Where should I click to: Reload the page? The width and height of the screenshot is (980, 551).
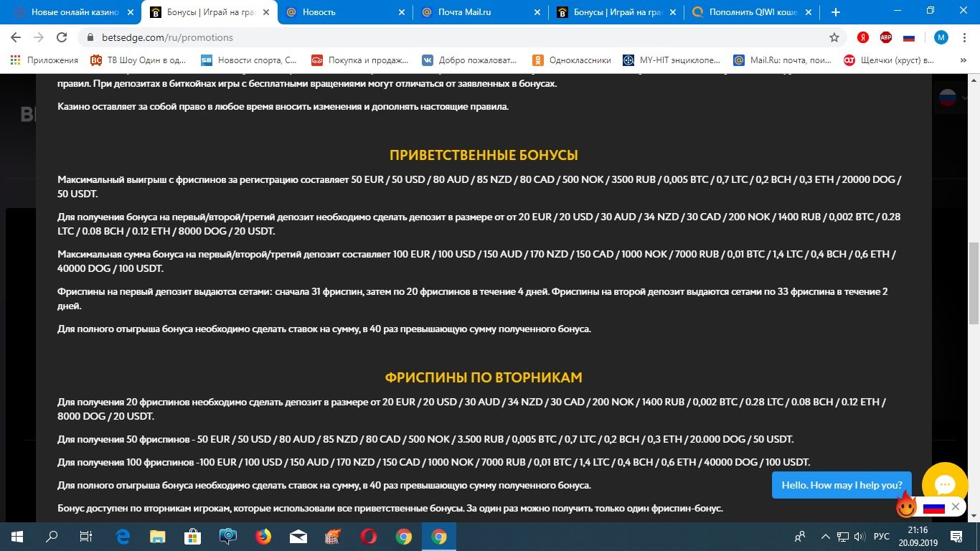point(62,37)
